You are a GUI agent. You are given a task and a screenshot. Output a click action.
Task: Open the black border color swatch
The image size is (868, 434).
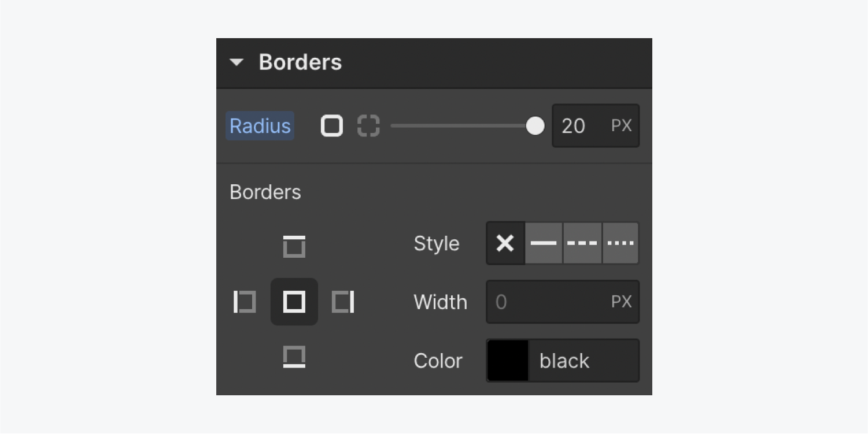pyautogui.click(x=508, y=361)
